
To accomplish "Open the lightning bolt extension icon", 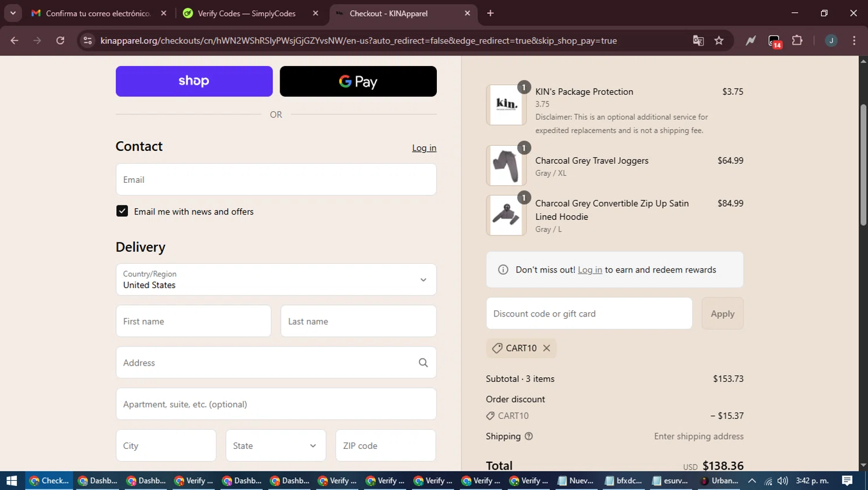I will [x=751, y=40].
